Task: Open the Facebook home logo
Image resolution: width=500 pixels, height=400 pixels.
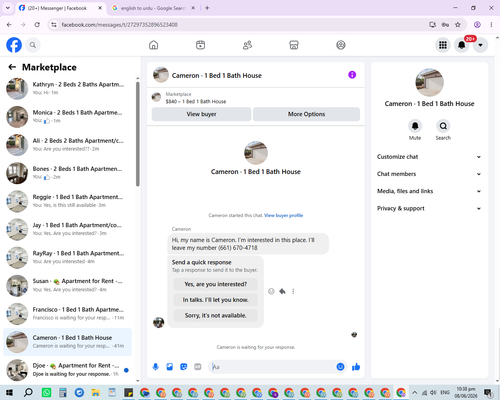Action: [x=14, y=45]
